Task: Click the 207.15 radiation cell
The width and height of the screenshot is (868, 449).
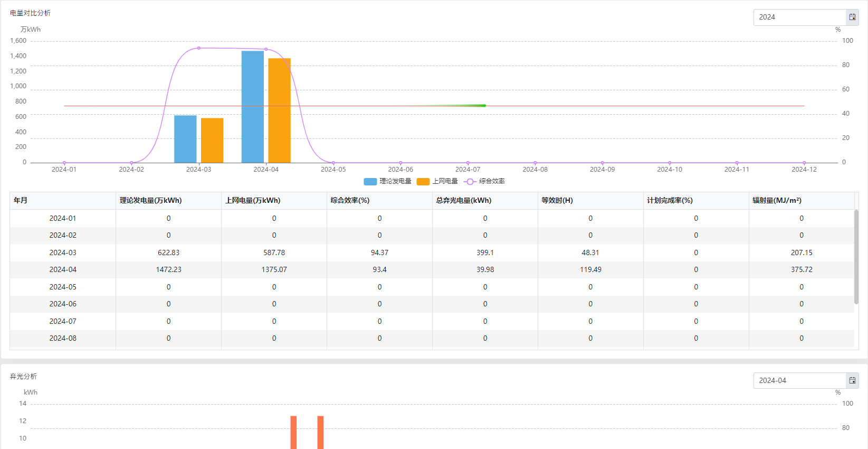Action: 802,252
